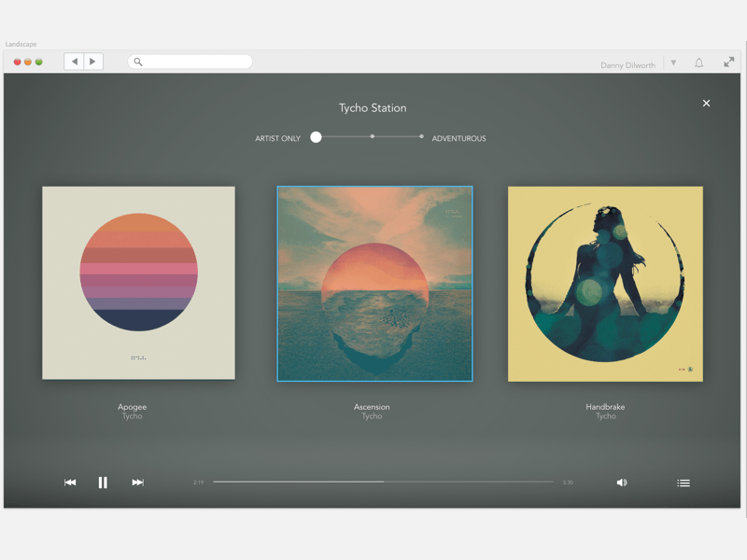Open notifications bell
Viewport: 747px width, 560px height.
tap(698, 63)
